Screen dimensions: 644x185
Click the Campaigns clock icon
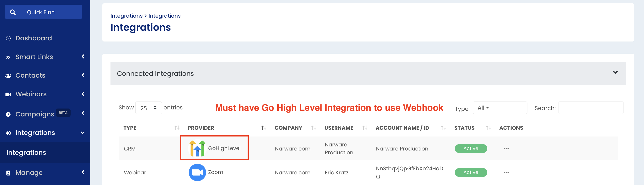click(8, 114)
